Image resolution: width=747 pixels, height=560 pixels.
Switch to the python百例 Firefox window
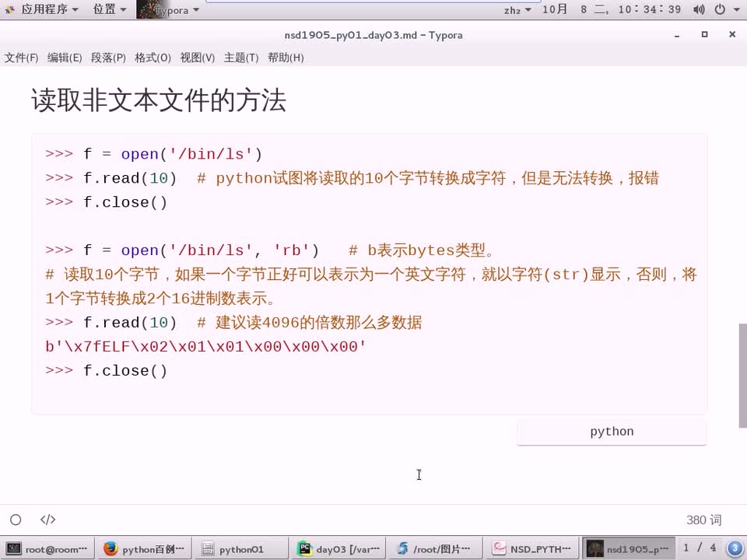(145, 548)
